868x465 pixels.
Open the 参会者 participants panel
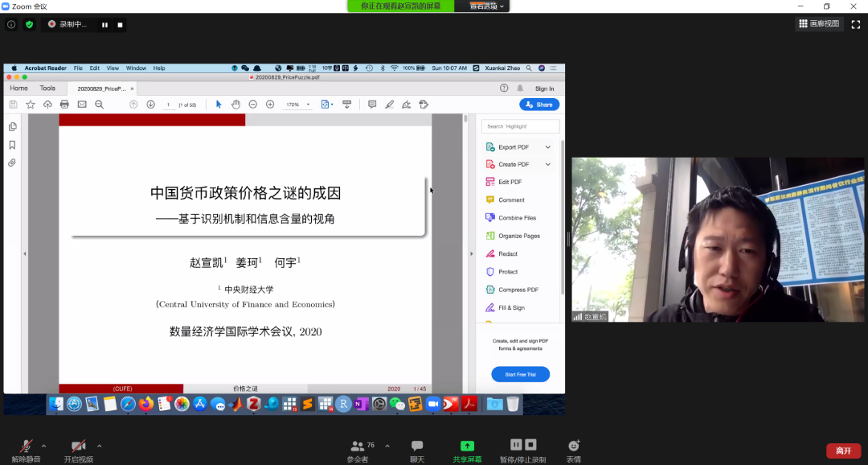(358, 446)
